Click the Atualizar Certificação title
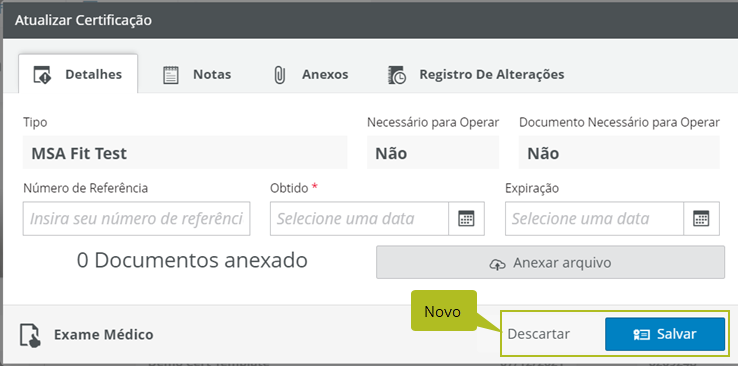Viewport: 738px width, 366px height. coord(83,21)
